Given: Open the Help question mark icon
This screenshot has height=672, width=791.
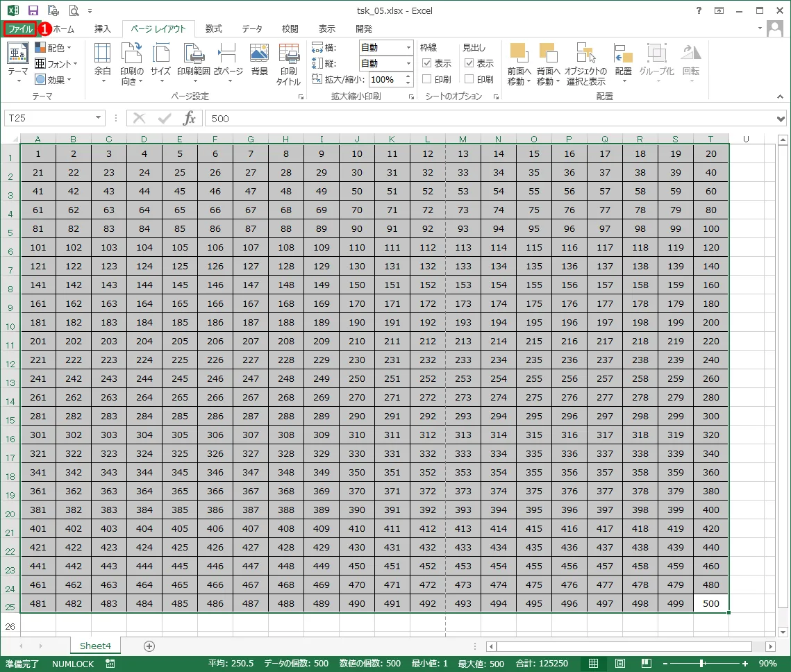Looking at the screenshot, I should pos(699,10).
